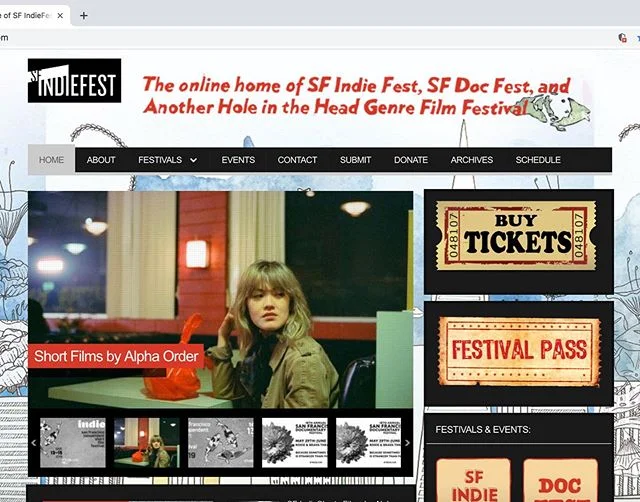The height and width of the screenshot is (502, 640).
Task: Select the diner woman thumbnail
Action: tap(147, 443)
